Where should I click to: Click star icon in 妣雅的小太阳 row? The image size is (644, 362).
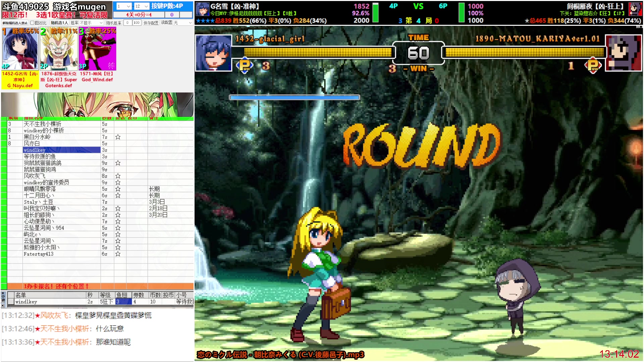tap(118, 247)
